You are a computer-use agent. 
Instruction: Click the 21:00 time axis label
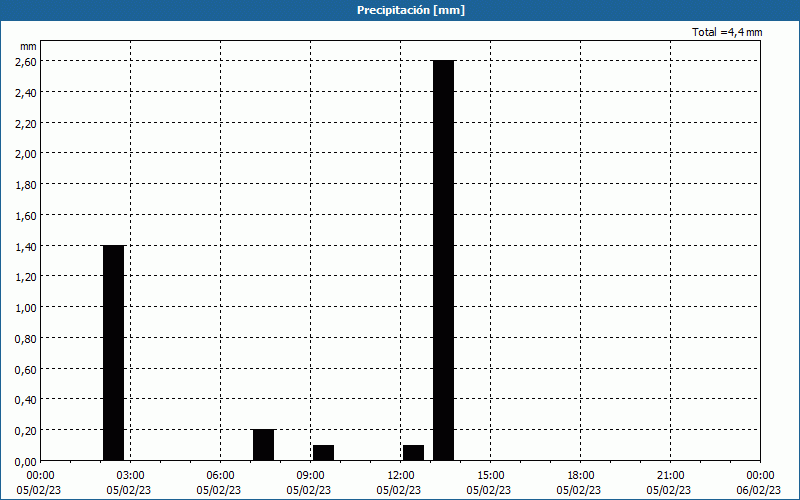pyautogui.click(x=670, y=476)
